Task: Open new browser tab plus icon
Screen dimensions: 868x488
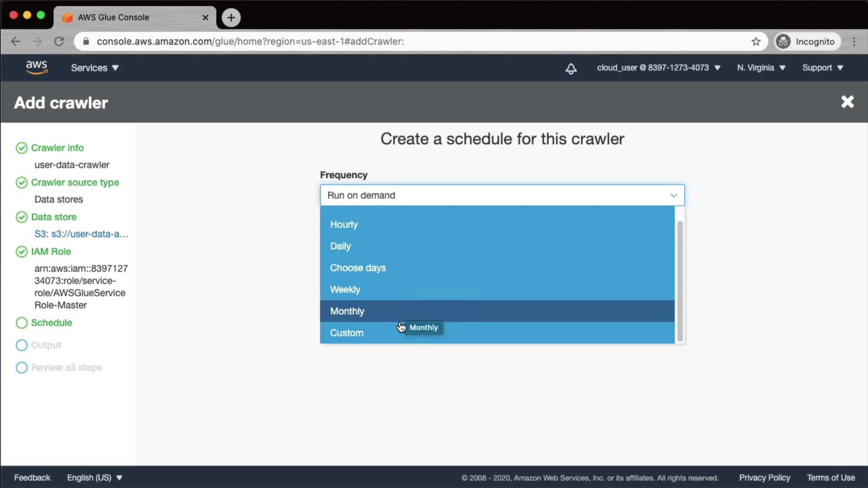Action: (x=231, y=18)
